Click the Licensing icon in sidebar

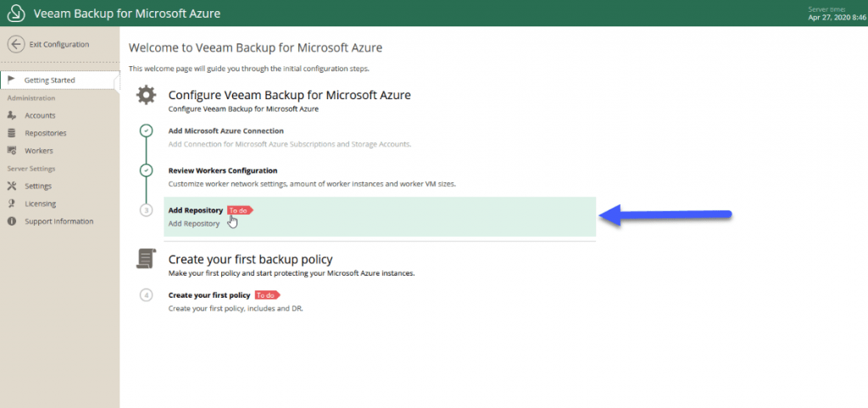pyautogui.click(x=12, y=204)
